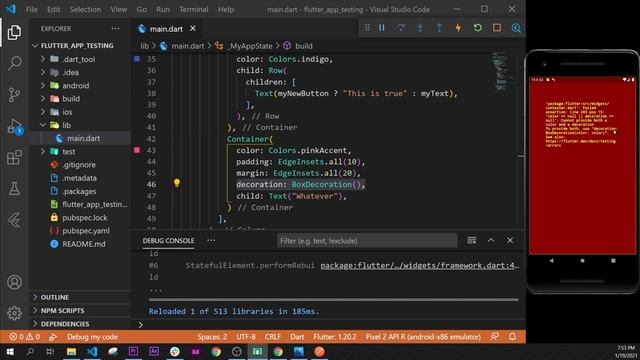Open the Run menu

coord(162,9)
